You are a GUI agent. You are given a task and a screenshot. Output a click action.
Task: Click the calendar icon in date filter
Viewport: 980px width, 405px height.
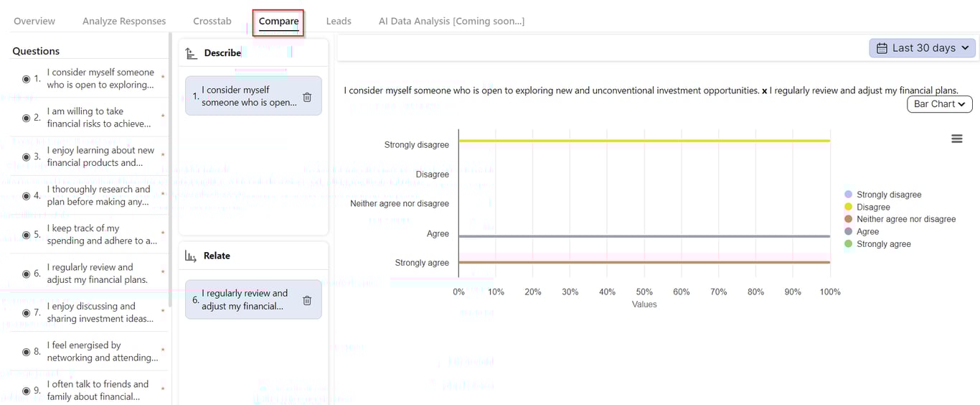(x=882, y=48)
